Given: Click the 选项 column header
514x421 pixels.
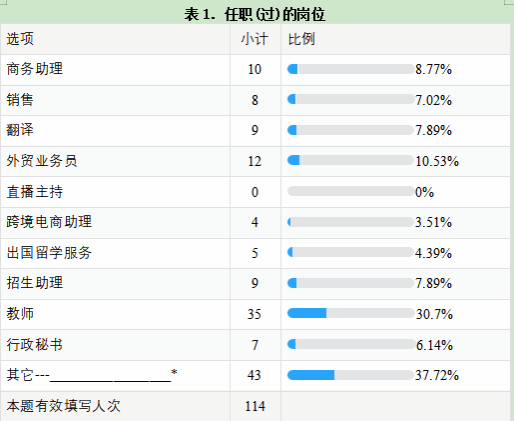Looking at the screenshot, I should click(x=20, y=39).
